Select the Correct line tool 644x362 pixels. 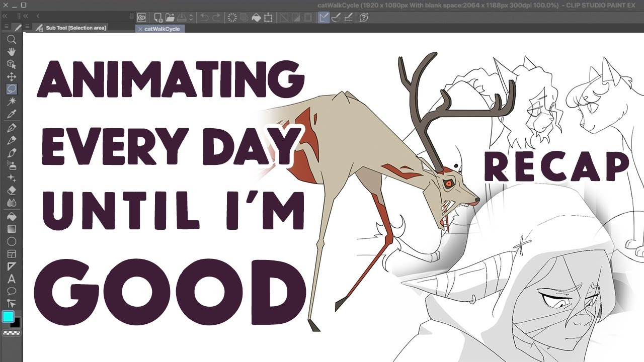(11, 303)
